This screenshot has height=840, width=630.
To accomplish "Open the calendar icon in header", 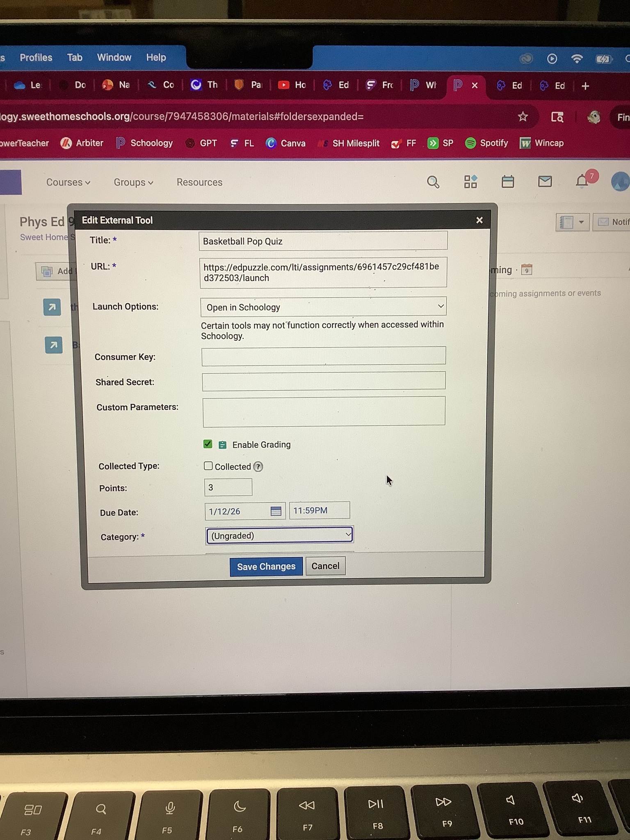I will [x=508, y=181].
